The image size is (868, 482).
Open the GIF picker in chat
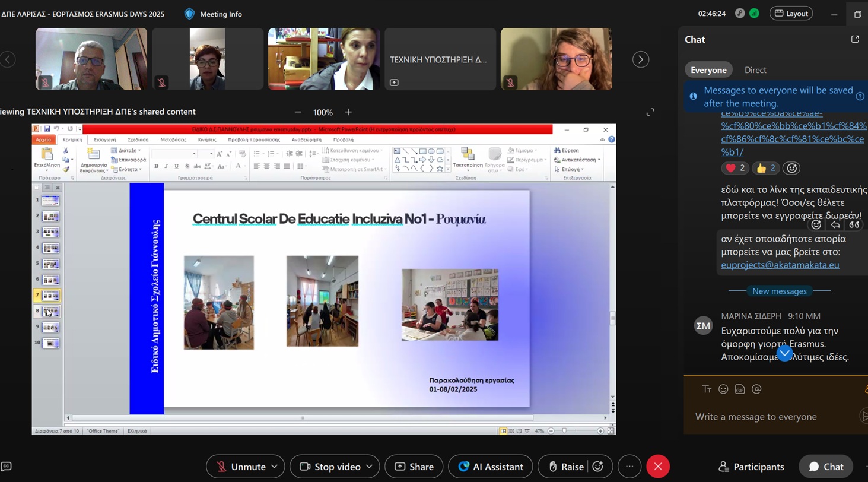(740, 389)
